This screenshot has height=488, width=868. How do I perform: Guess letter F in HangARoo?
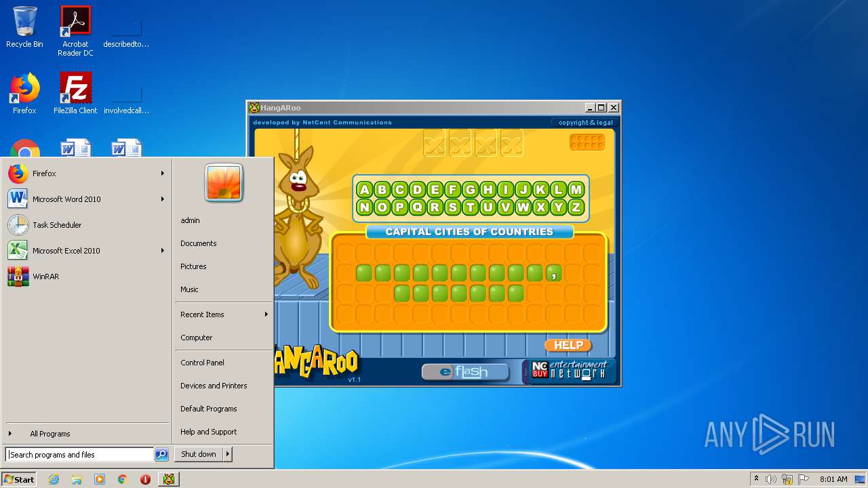452,190
